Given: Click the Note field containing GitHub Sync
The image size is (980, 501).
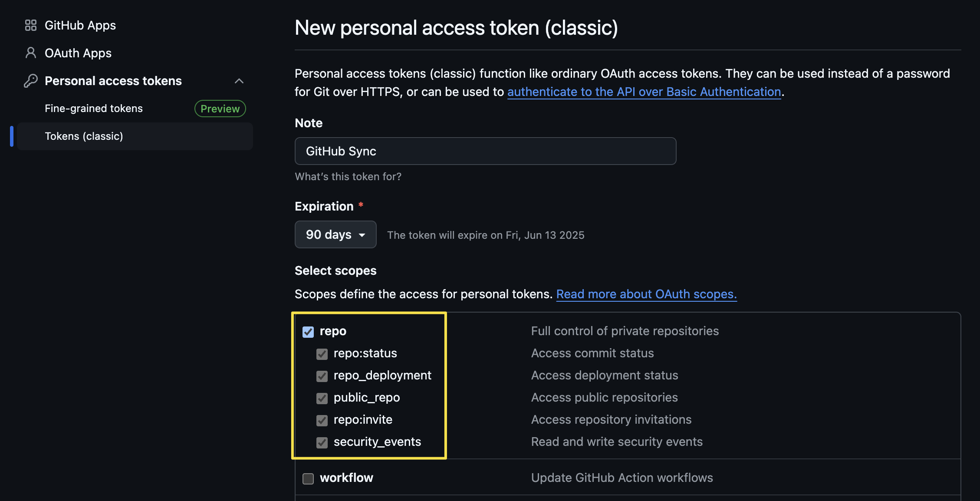Looking at the screenshot, I should coord(485,151).
